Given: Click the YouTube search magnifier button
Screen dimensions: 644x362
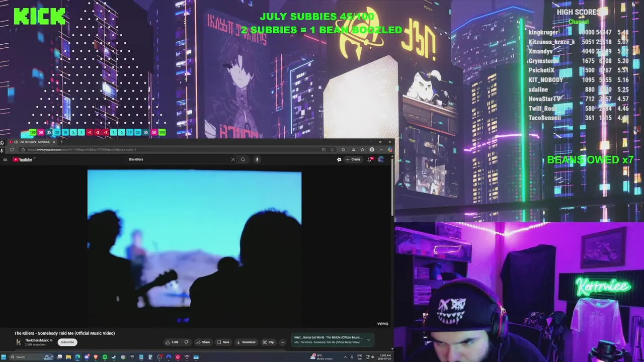Looking at the screenshot, I should point(243,159).
